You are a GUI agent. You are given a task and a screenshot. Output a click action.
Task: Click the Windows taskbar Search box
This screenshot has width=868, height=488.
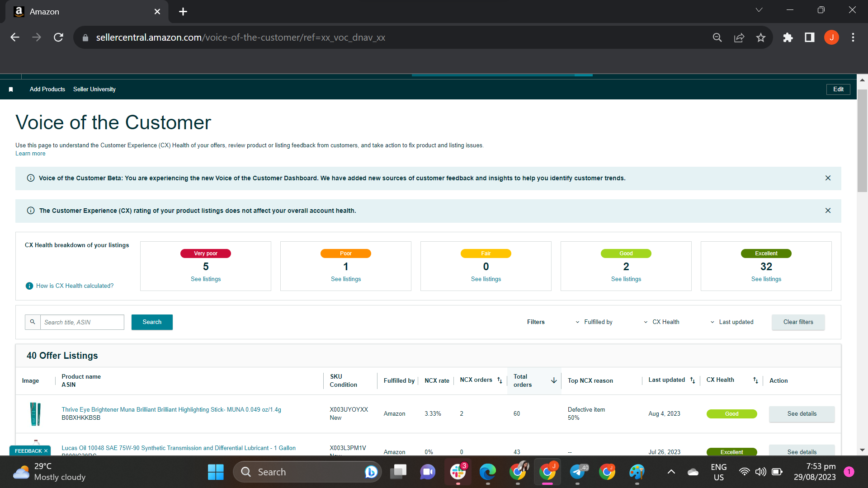point(307,472)
